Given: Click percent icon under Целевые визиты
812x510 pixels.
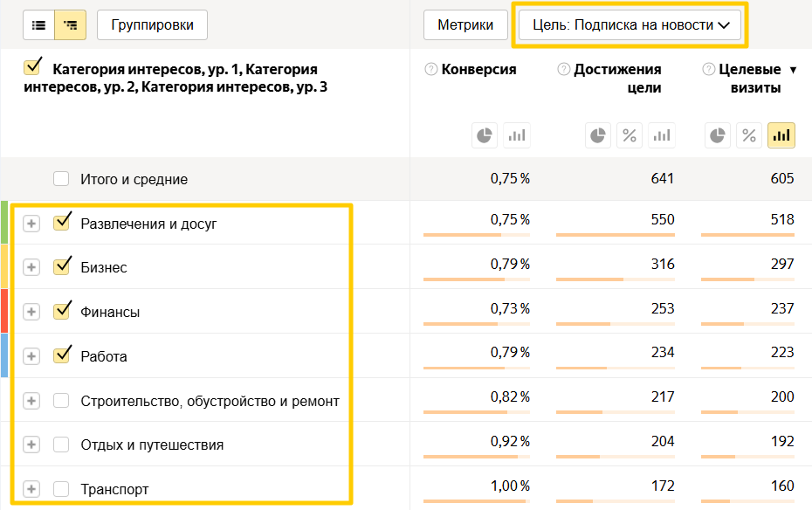Looking at the screenshot, I should tap(749, 135).
